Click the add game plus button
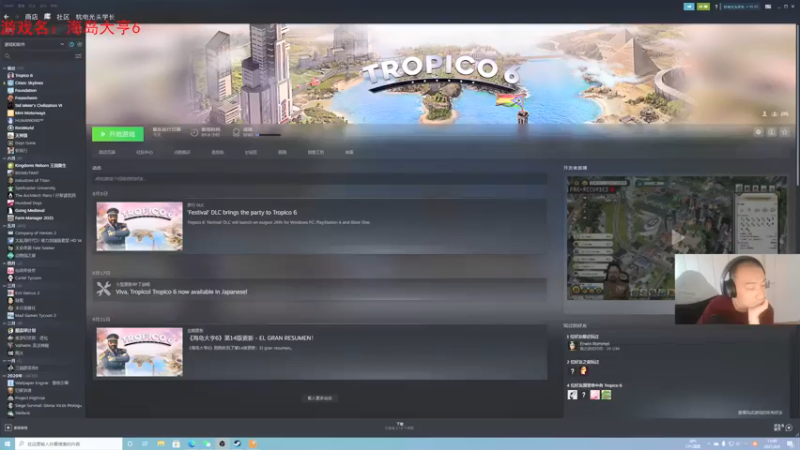The width and height of the screenshot is (800, 450). tap(8, 428)
